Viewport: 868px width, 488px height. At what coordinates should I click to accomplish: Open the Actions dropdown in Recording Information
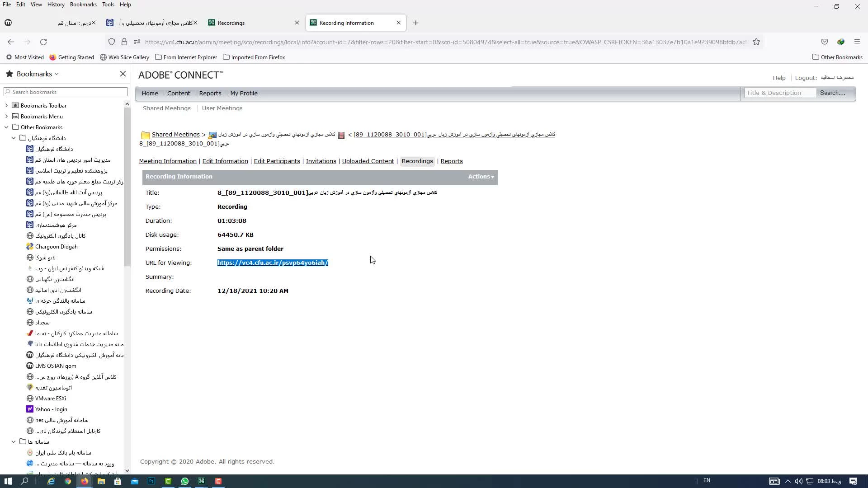[481, 177]
